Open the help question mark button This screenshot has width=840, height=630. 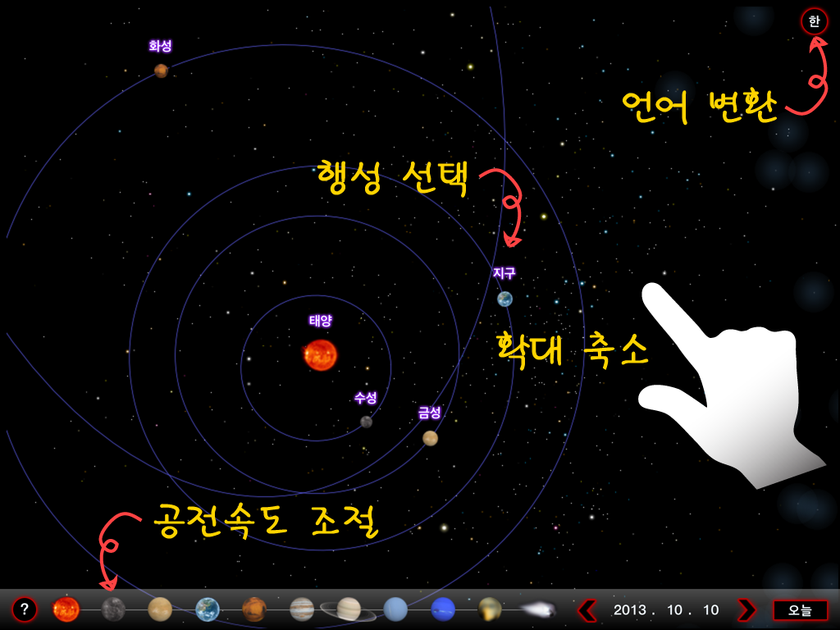point(24,609)
